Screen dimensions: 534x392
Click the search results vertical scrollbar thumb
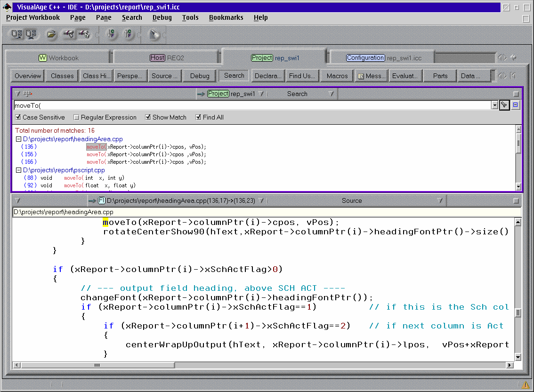pos(518,143)
